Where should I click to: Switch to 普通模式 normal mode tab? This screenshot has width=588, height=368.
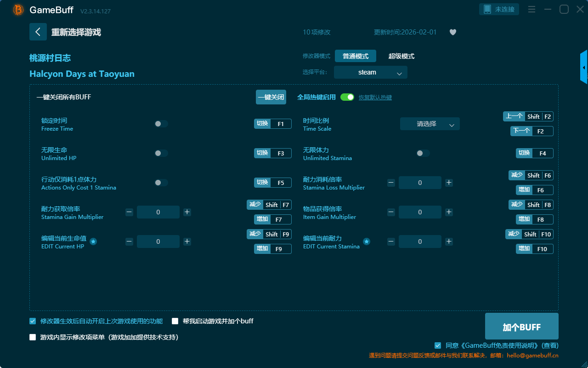[355, 56]
